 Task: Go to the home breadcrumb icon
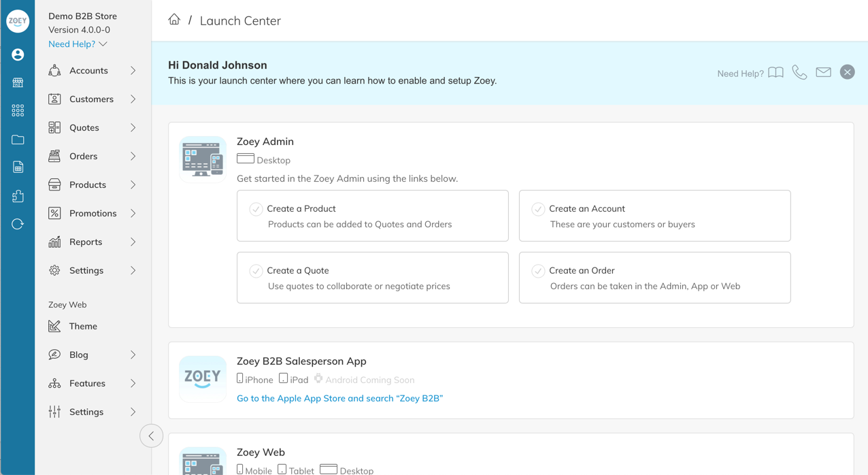tap(174, 20)
